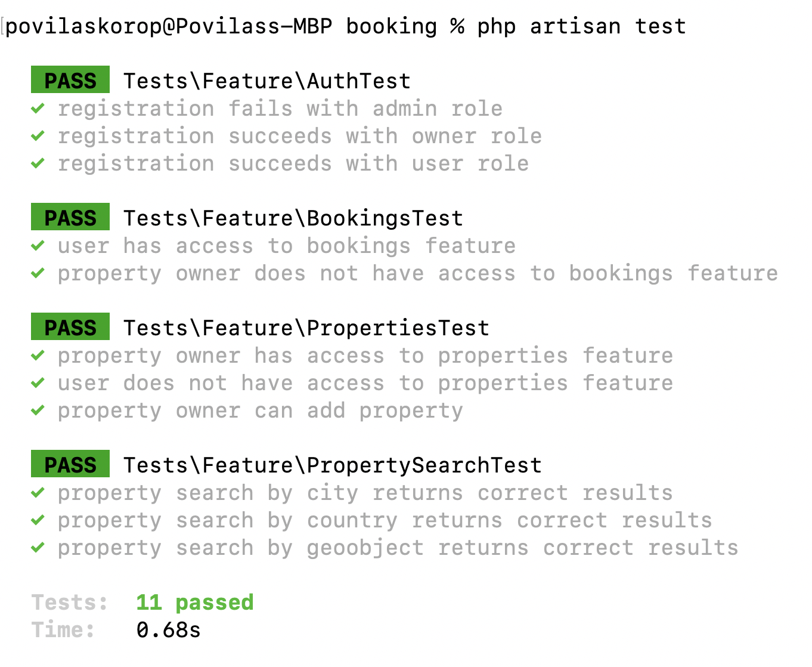Click checkmark for search by geoobject test

(x=38, y=547)
